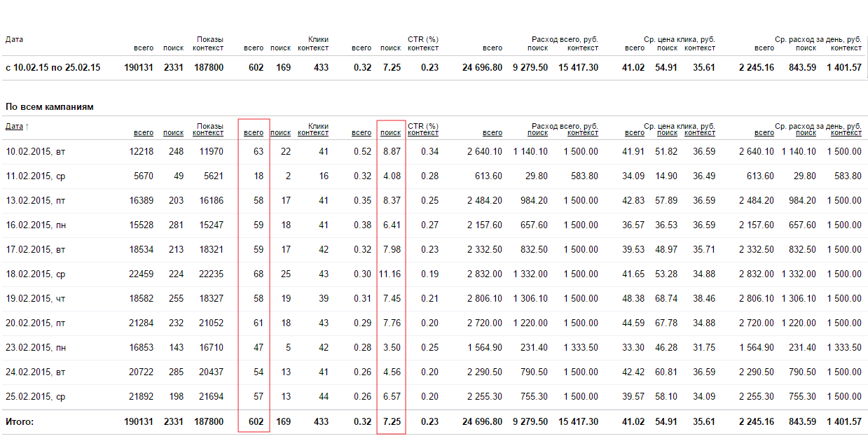The width and height of the screenshot is (868, 441).
Task: Sort by underlined Показы всего column link
Action: click(144, 133)
